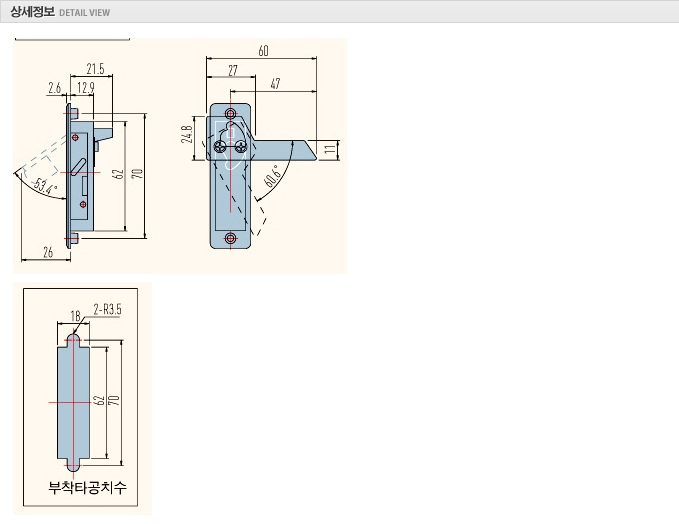Viewport: 679px width, 524px height.
Task: Click the 47 dimension label
Action: [x=275, y=84]
